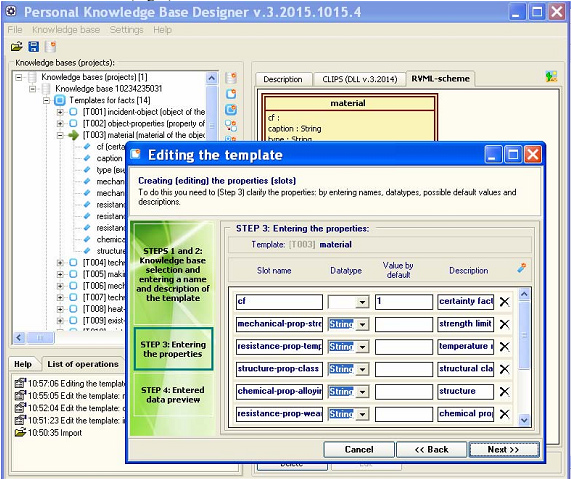The image size is (571, 479).
Task: Click the first database icon in the side strip
Action: [231, 78]
